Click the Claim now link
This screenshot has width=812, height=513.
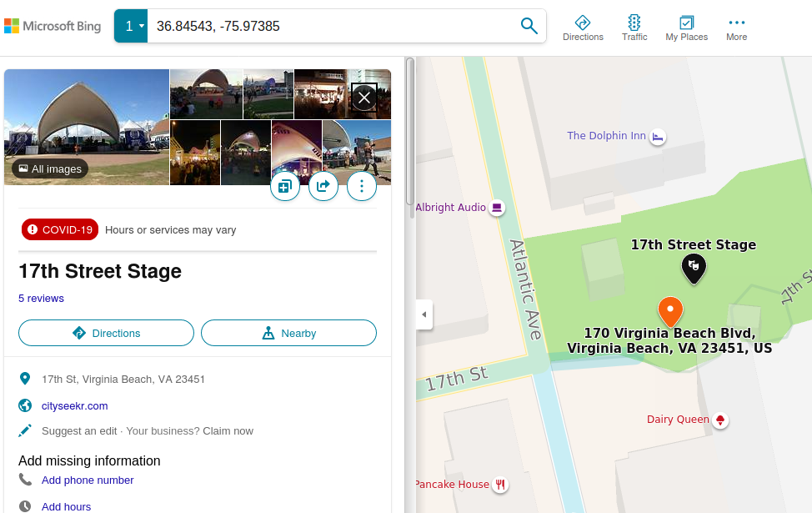click(228, 431)
